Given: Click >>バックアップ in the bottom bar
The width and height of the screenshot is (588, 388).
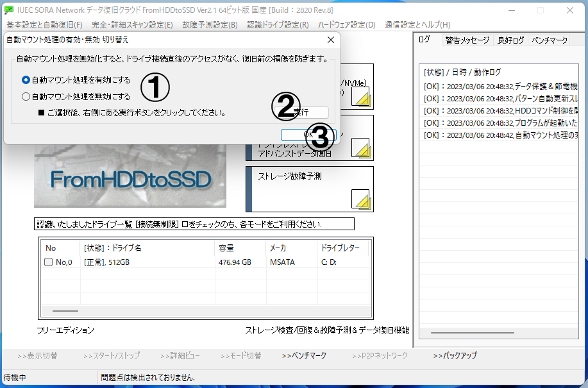Looking at the screenshot, I should coord(455,356).
